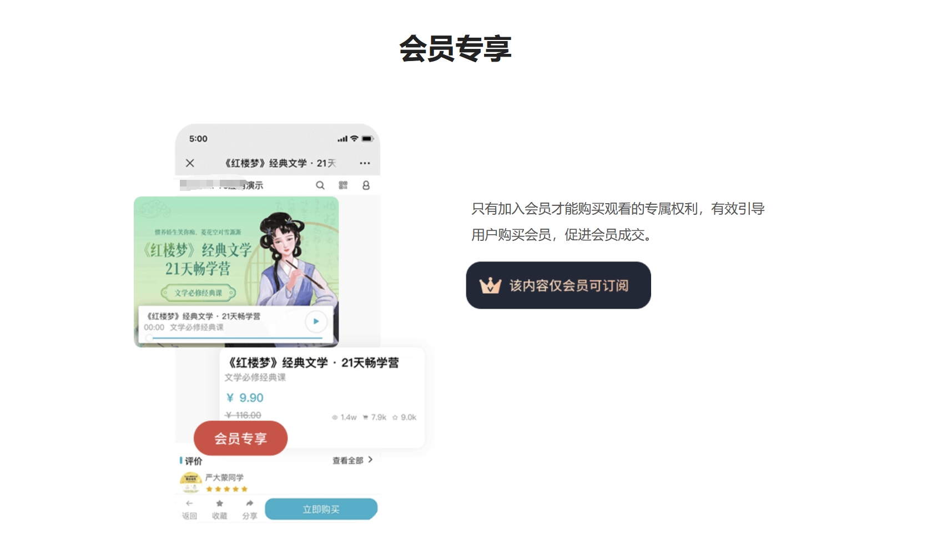
Task: Open the user profile icon
Action: click(366, 185)
